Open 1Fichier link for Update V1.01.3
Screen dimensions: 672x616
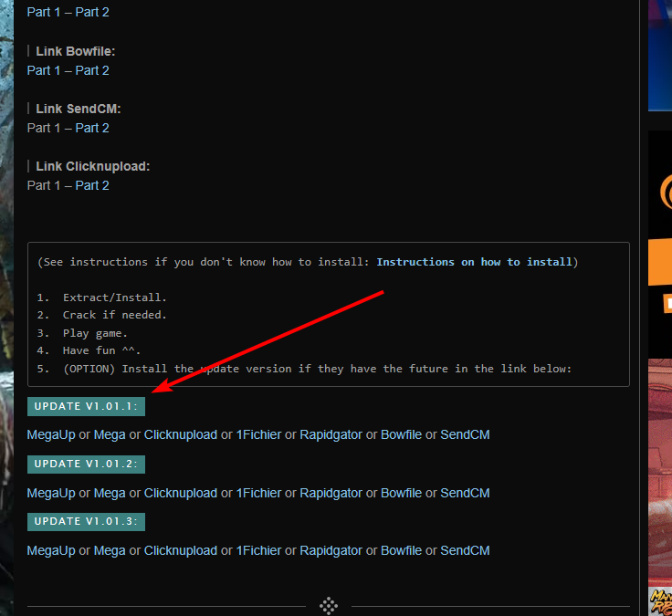coord(259,550)
